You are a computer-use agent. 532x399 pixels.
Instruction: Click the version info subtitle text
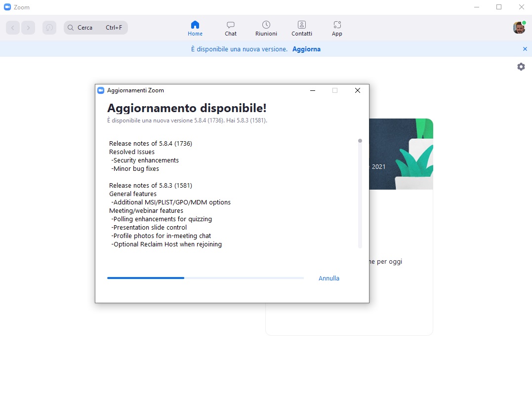click(x=187, y=120)
